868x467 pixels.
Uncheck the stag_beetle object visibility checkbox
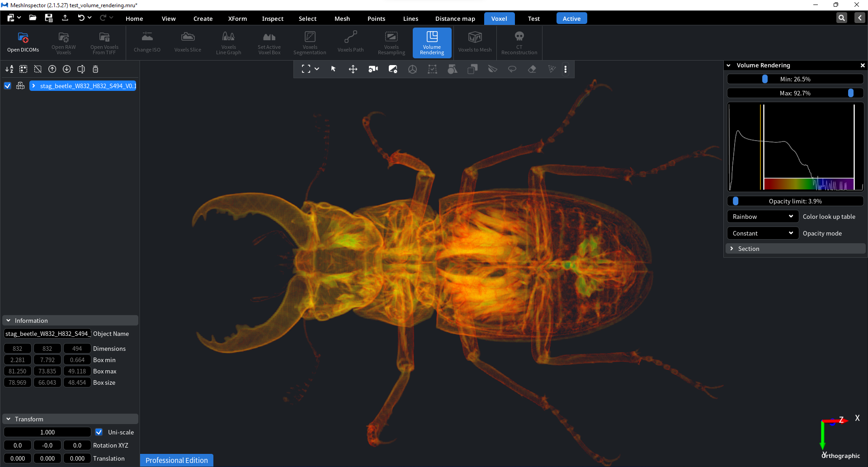[7, 85]
